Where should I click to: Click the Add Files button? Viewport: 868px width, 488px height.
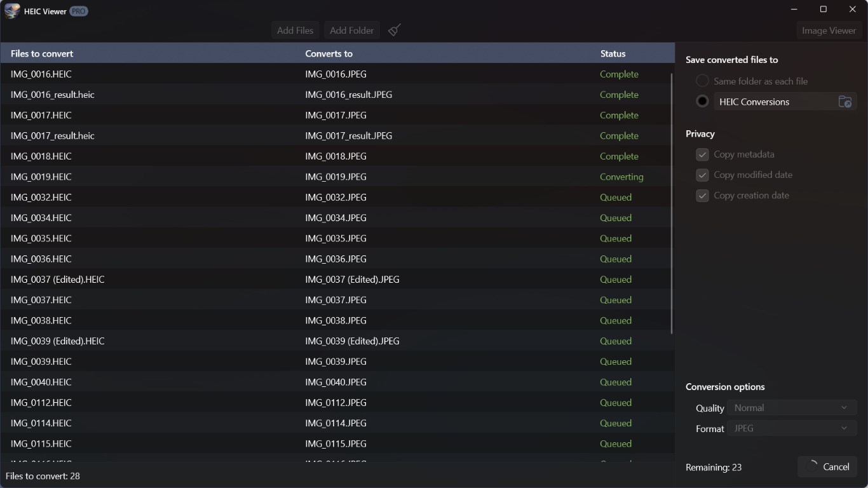coord(294,30)
